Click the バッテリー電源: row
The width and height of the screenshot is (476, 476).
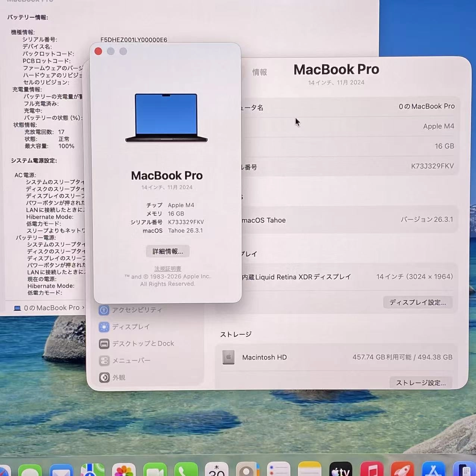click(x=36, y=238)
